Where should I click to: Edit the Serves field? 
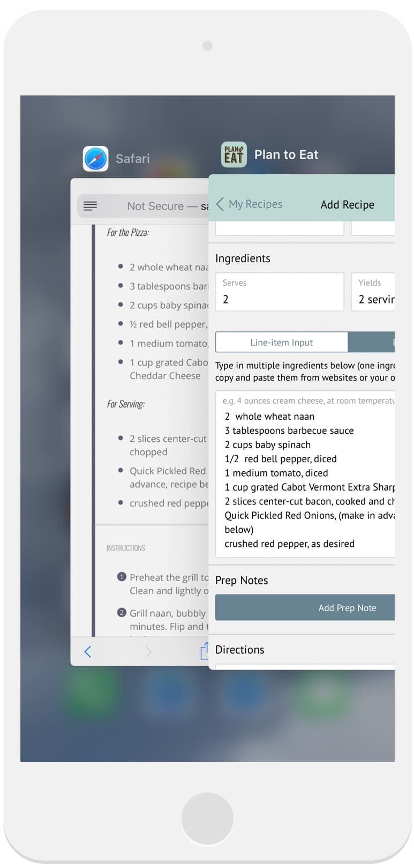(280, 292)
